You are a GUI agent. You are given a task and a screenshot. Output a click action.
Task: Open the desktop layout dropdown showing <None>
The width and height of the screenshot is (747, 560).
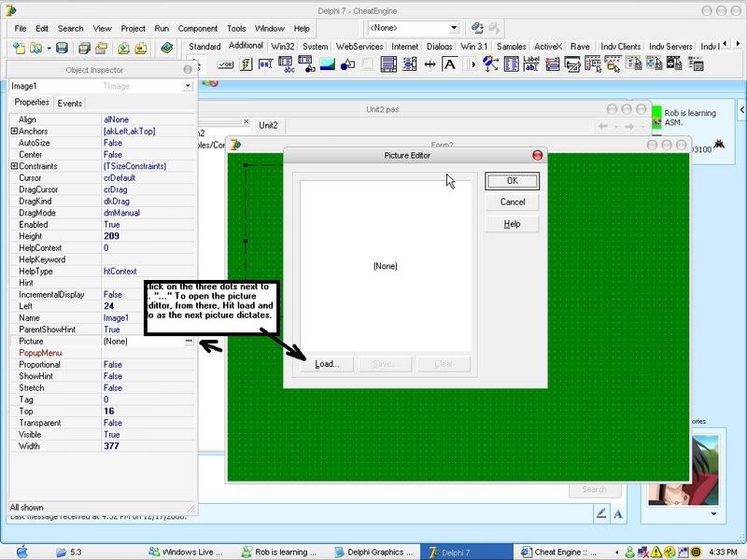click(454, 29)
